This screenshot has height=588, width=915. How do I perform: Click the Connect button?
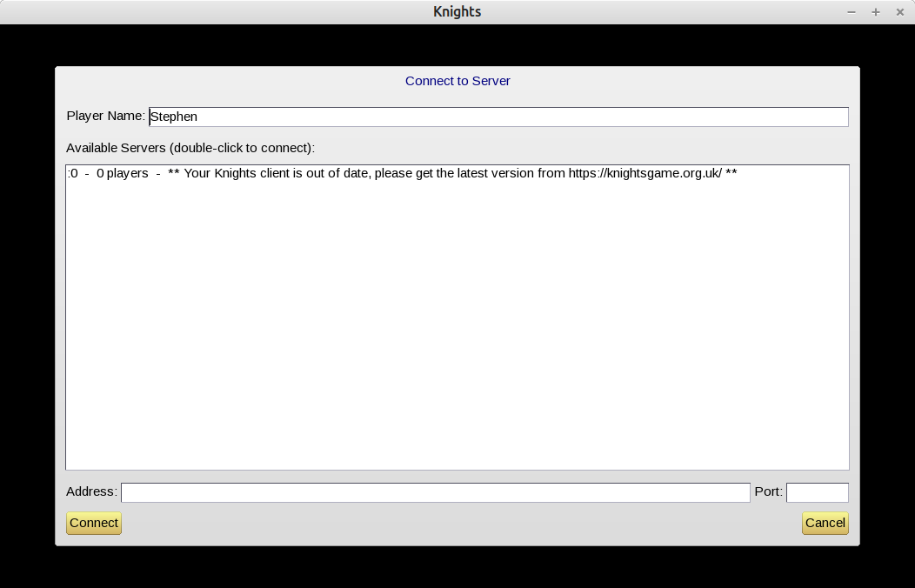point(93,524)
